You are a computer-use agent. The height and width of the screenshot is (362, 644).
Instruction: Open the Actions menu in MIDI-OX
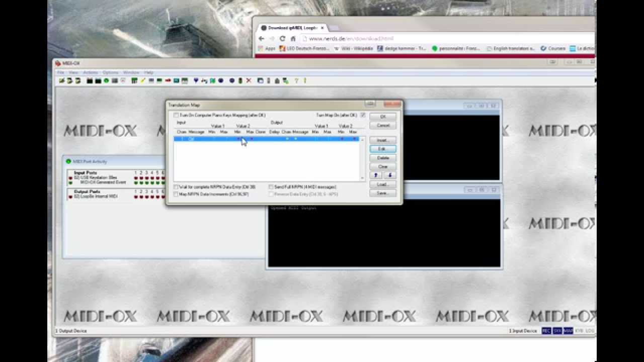tap(91, 72)
